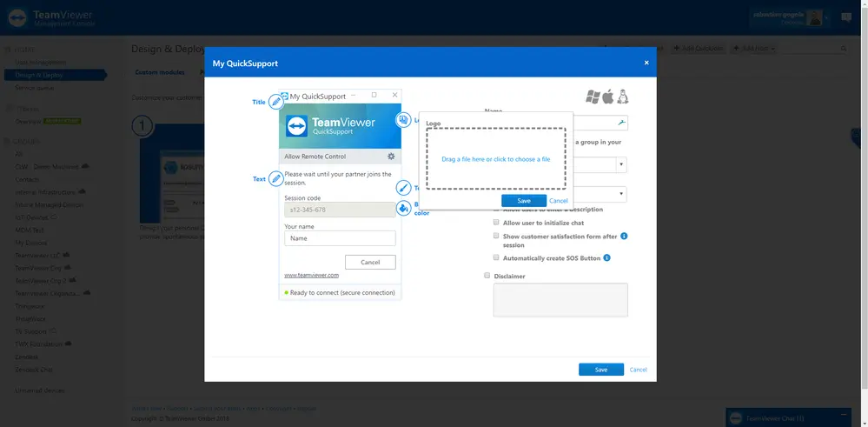Image resolution: width=868 pixels, height=427 pixels.
Task: Click the Windows platform icon
Action: 593,97
